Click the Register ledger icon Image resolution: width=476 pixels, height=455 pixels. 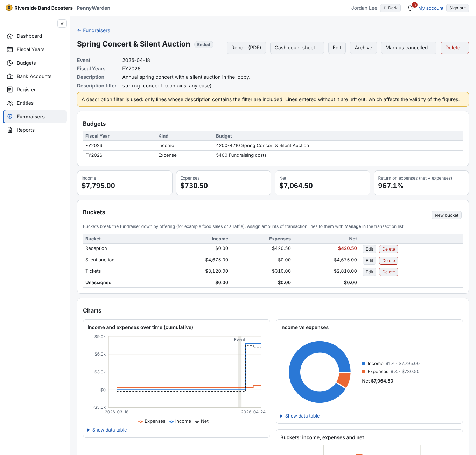tap(10, 90)
